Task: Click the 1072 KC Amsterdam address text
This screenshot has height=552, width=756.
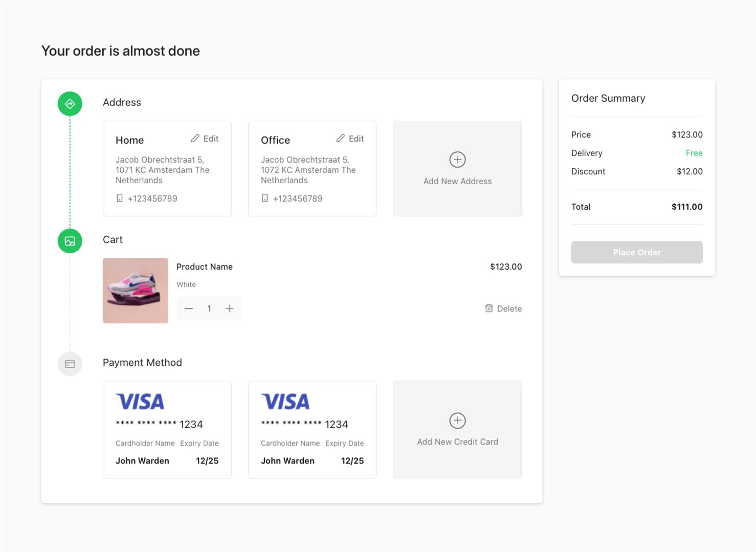Action: (x=308, y=170)
